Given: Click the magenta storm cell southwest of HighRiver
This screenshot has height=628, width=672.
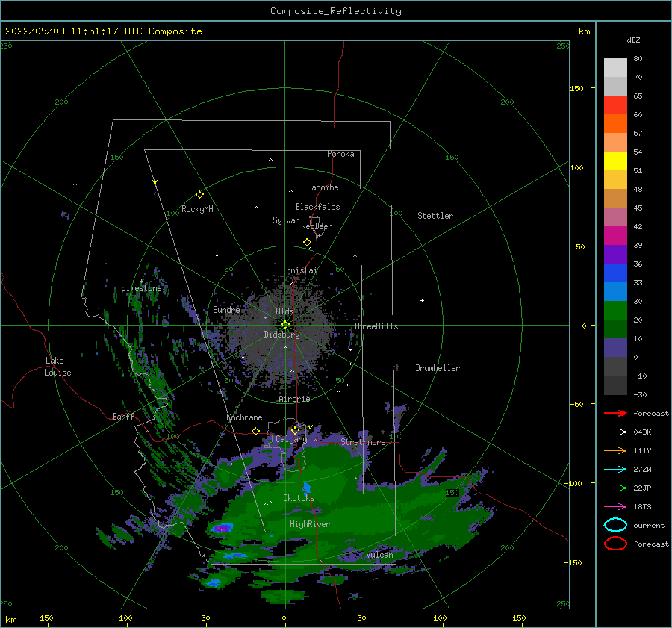Looking at the screenshot, I should point(222,528).
